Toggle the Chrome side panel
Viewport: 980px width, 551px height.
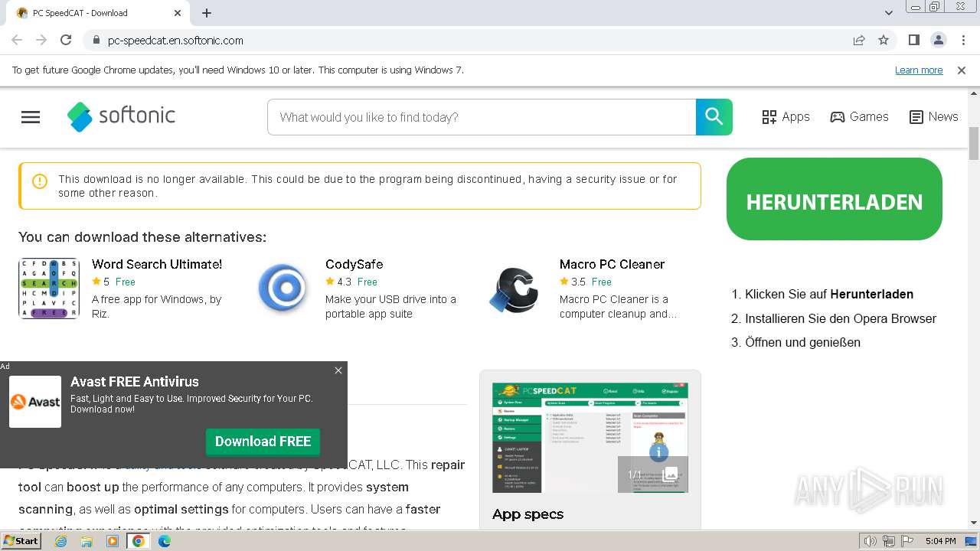[x=913, y=40]
